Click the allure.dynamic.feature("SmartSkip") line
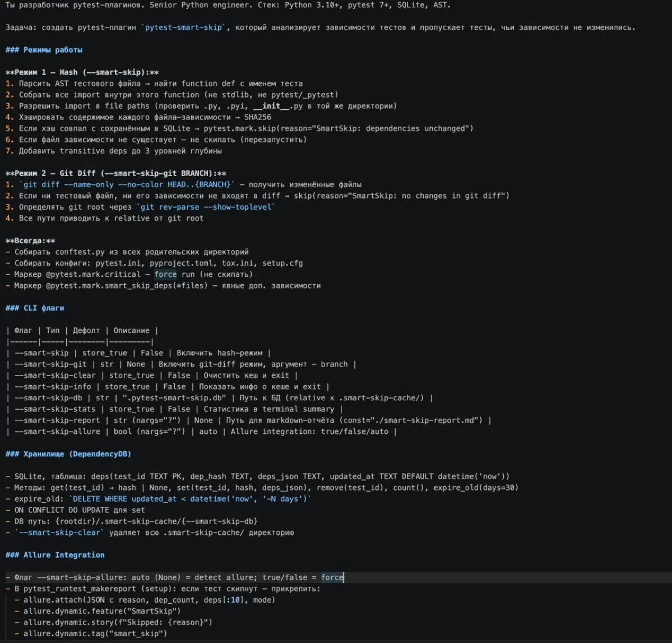 [98, 611]
